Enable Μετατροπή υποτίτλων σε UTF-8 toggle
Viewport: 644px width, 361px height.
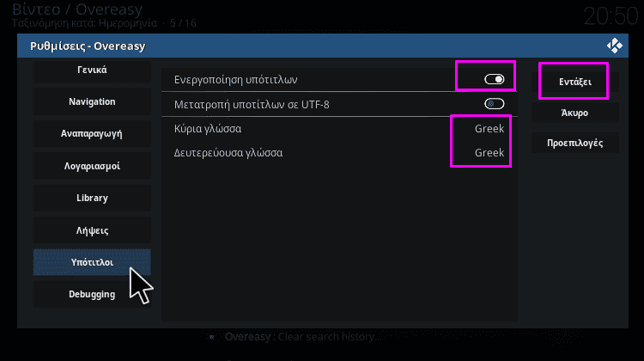pos(494,104)
